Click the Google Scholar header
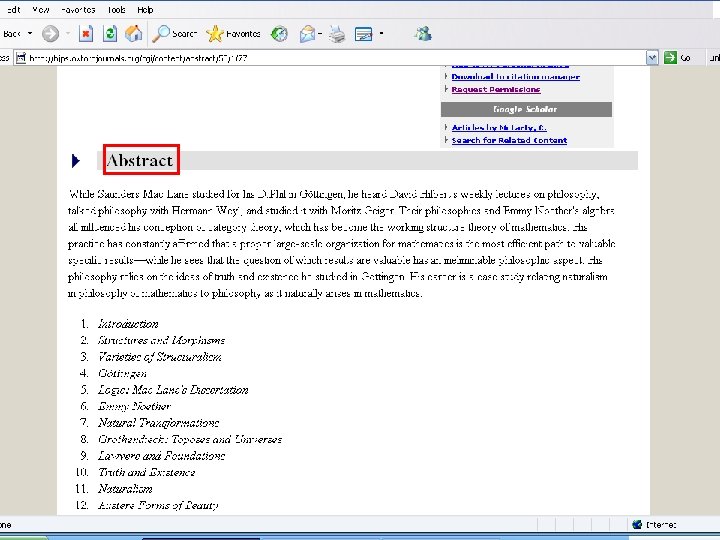The image size is (720, 540). pyautogui.click(x=526, y=109)
